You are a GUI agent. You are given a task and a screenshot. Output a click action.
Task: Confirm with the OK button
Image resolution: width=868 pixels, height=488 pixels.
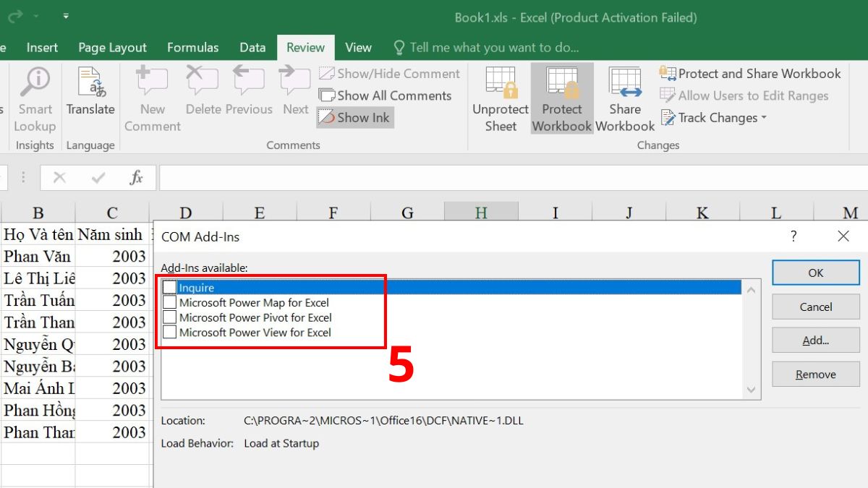pos(815,273)
